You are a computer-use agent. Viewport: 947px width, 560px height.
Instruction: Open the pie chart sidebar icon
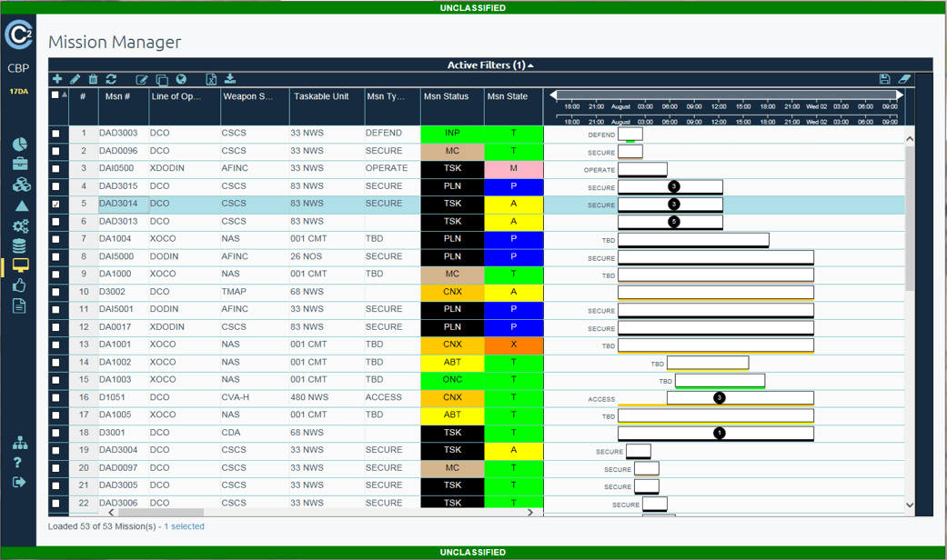coord(19,145)
